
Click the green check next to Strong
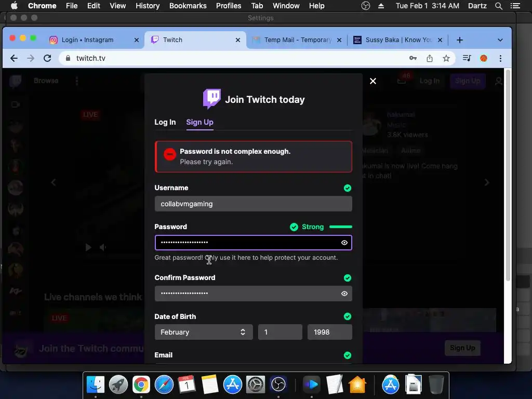[294, 227]
